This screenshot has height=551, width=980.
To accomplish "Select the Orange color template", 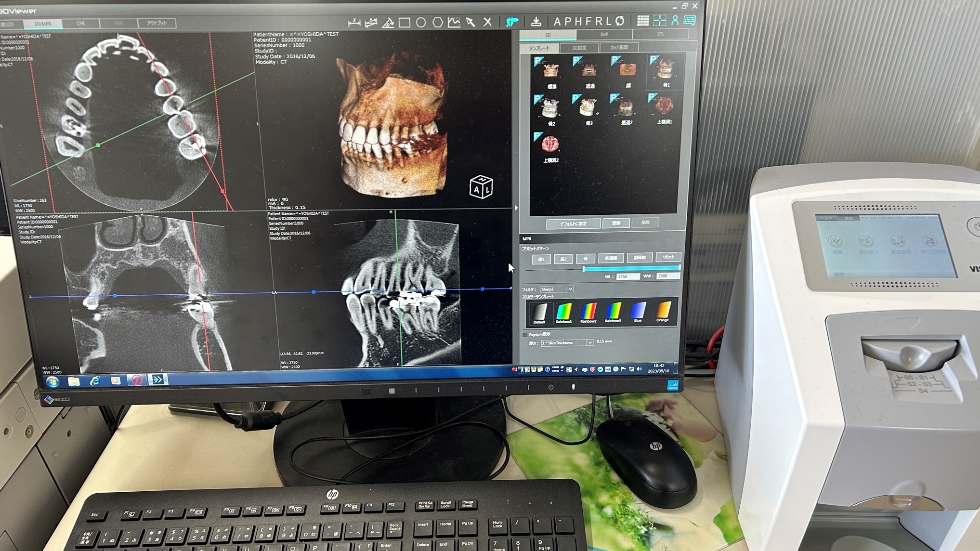I will click(663, 311).
